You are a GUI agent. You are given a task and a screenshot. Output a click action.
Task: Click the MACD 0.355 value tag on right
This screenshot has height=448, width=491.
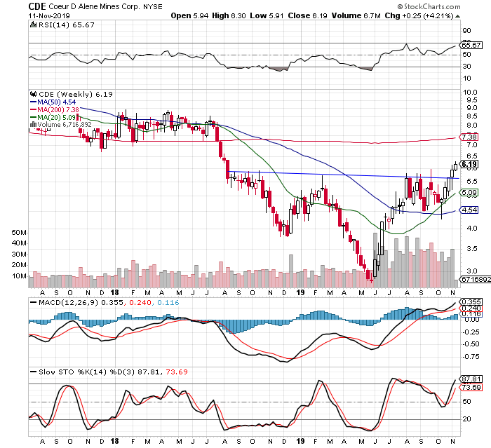click(x=470, y=301)
